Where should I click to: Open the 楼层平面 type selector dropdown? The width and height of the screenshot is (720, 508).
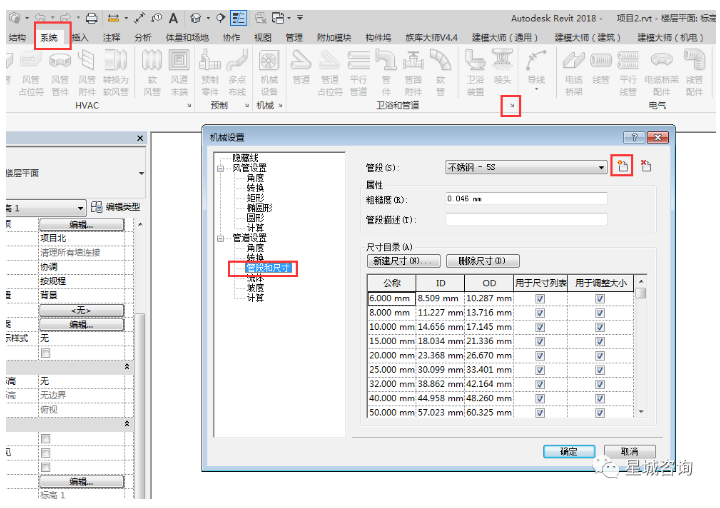(x=141, y=173)
